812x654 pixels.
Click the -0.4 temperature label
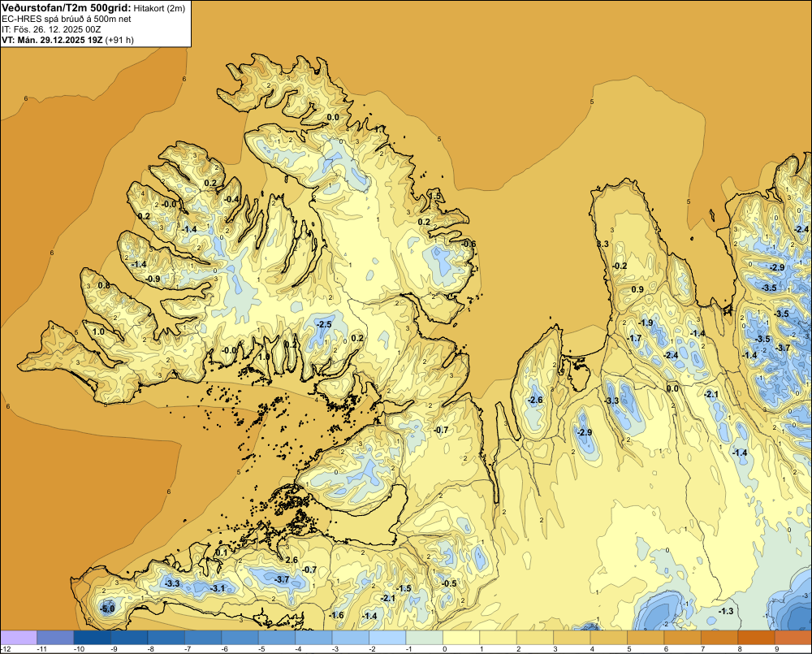pos(232,200)
